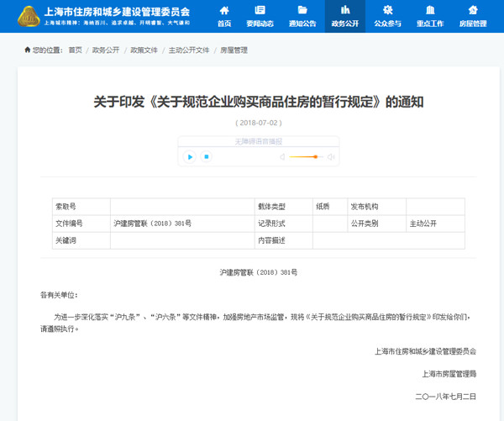Go to 房屋管理 in breadcrumb
The width and height of the screenshot is (504, 421).
click(234, 50)
